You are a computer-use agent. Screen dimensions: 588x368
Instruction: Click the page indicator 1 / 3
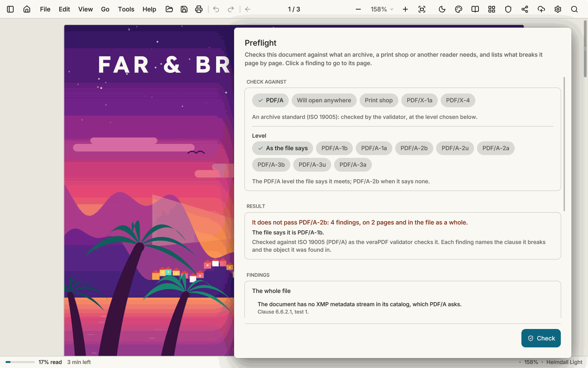294,9
